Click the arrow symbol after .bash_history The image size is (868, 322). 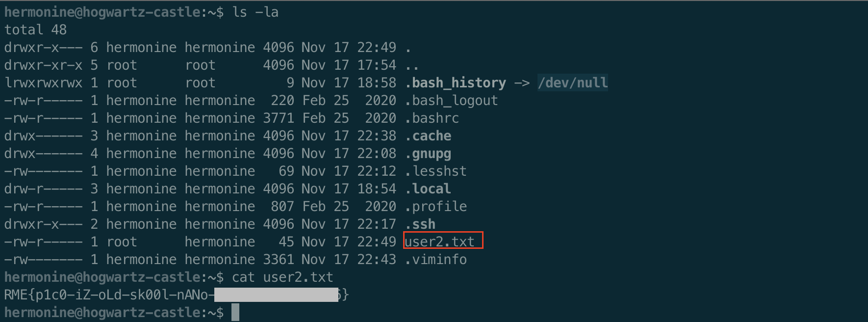tap(522, 83)
